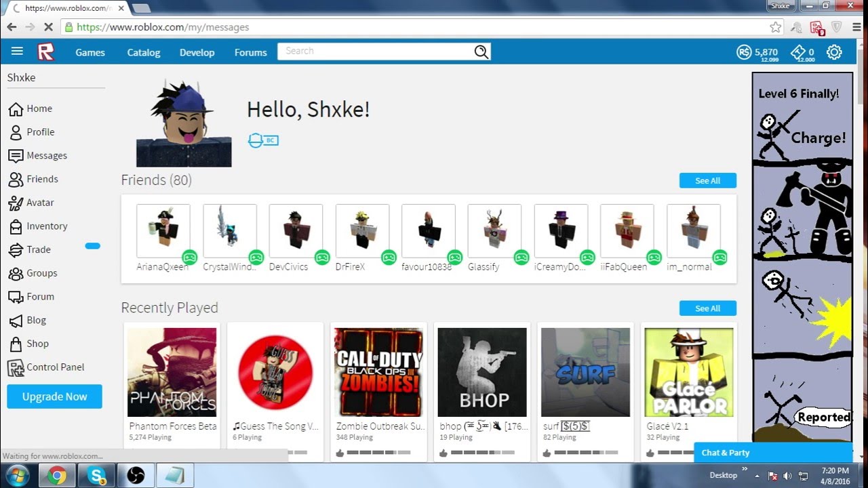Switch to the Forums tab
This screenshot has height=488, width=868.
pyautogui.click(x=250, y=52)
